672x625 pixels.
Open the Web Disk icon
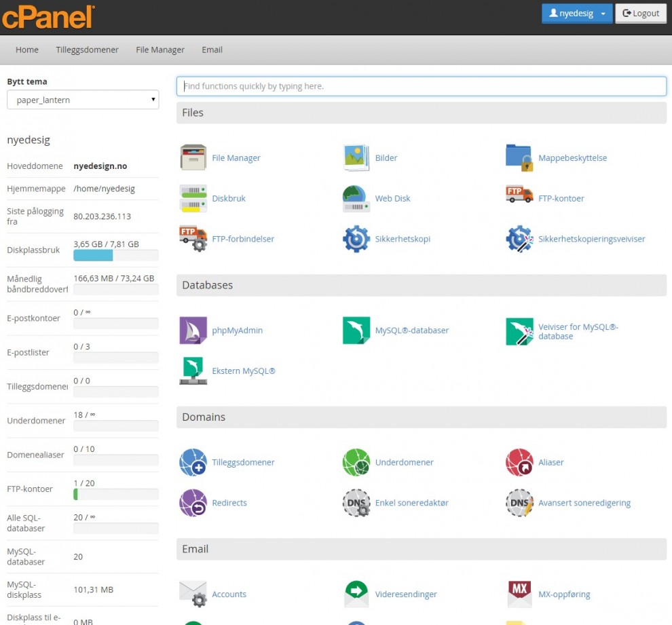point(356,198)
